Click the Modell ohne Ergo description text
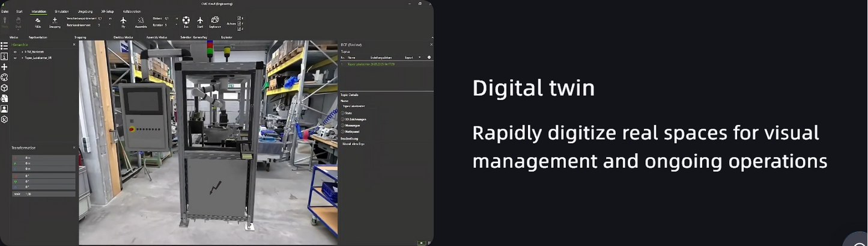Screen dimensions: 868x246 click(353, 144)
